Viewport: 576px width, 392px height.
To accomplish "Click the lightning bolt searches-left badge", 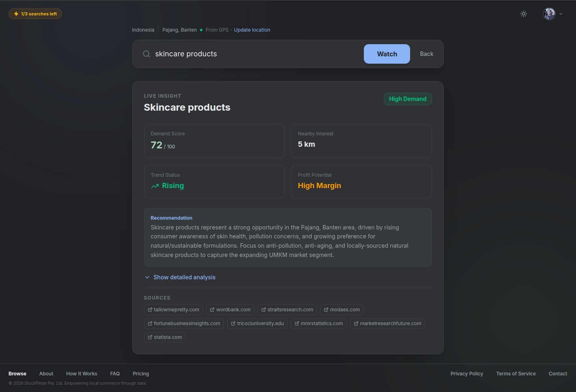I will 35,14.
